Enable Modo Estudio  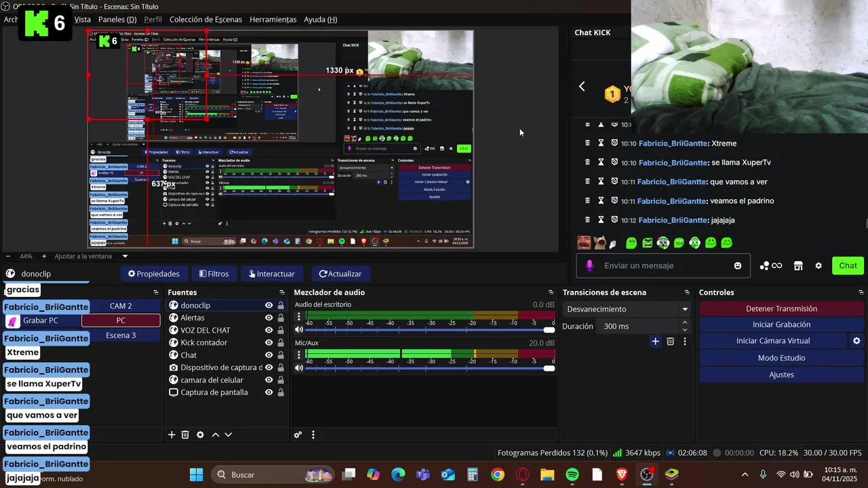tap(781, 358)
